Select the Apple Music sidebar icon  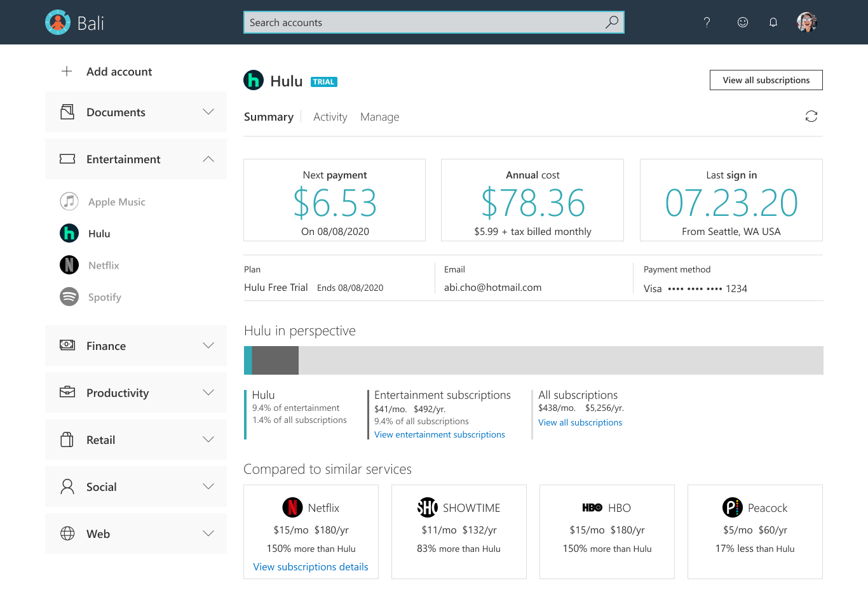click(69, 201)
